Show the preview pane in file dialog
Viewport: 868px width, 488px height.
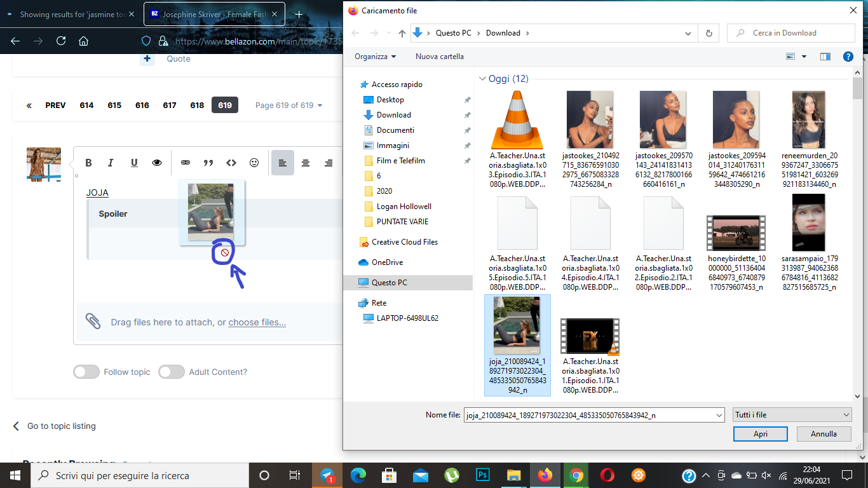click(825, 57)
